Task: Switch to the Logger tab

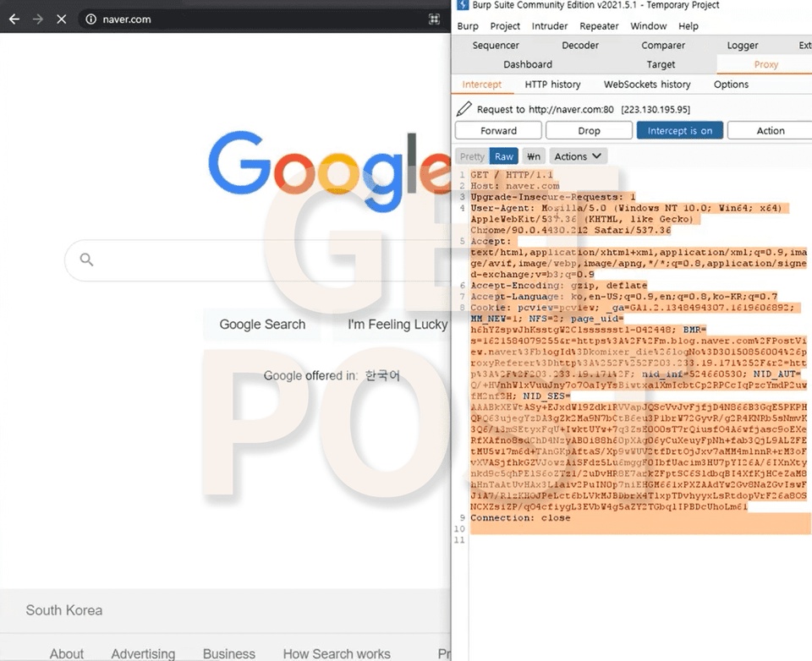Action: (742, 45)
